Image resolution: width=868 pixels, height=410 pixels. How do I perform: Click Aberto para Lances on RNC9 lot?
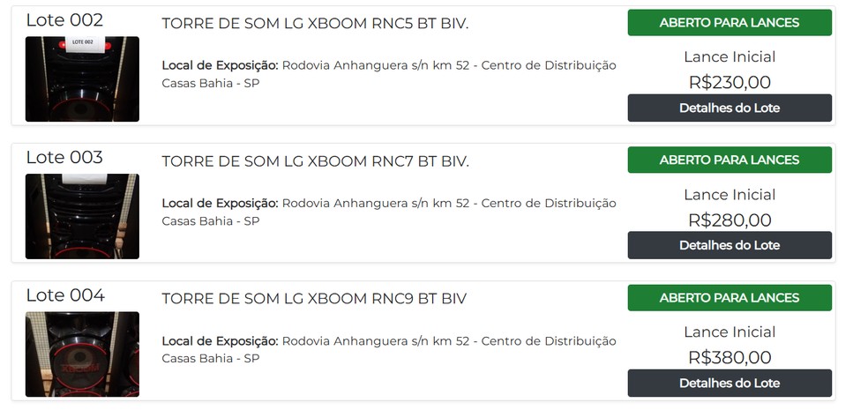730,298
